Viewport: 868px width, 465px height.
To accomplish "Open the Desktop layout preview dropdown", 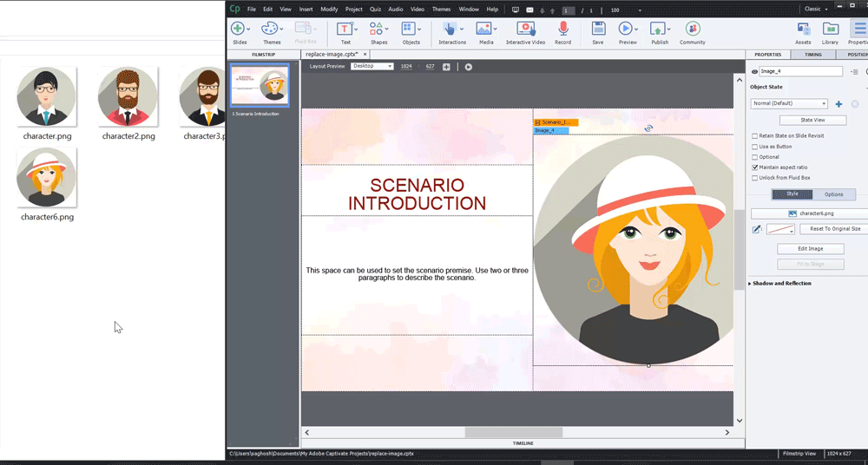I will (x=372, y=67).
